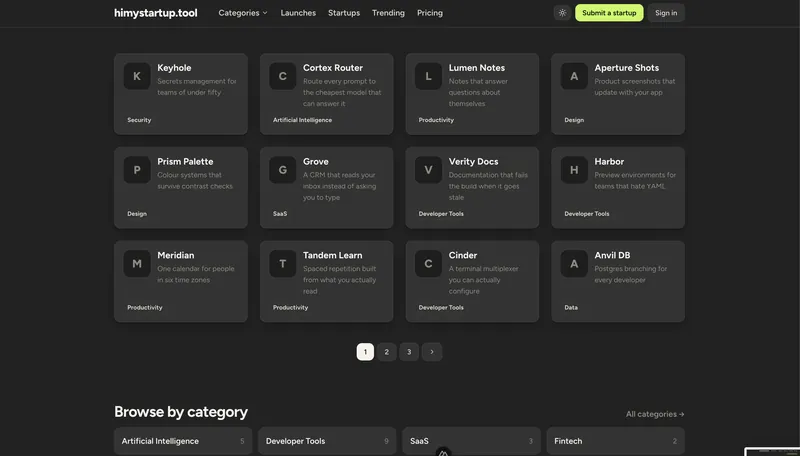This screenshot has width=800, height=456.
Task: Open the Verity Docs title link
Action: click(x=473, y=162)
